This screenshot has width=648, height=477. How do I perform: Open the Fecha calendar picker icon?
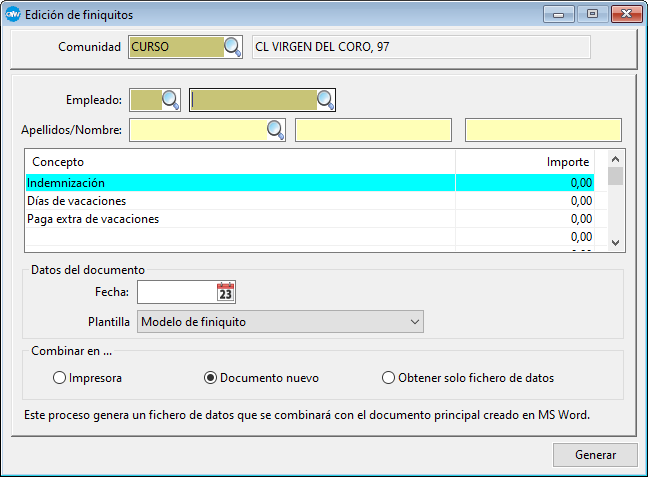(x=225, y=292)
